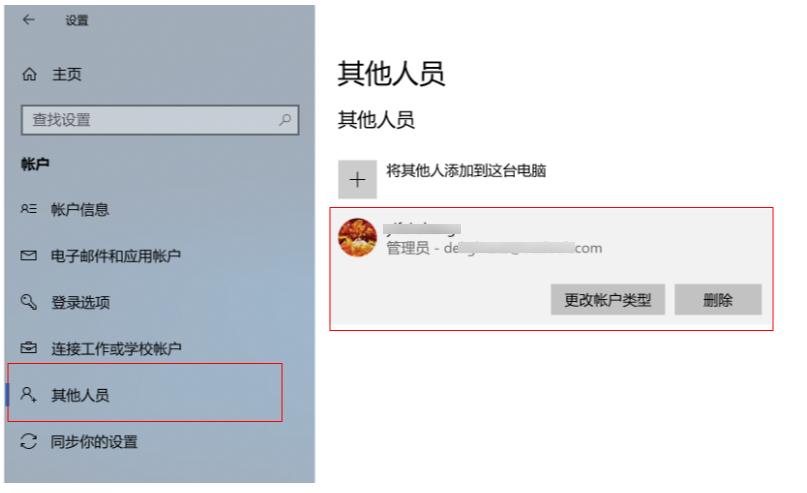Click 将其他人添加到这台电脑 text

[466, 170]
